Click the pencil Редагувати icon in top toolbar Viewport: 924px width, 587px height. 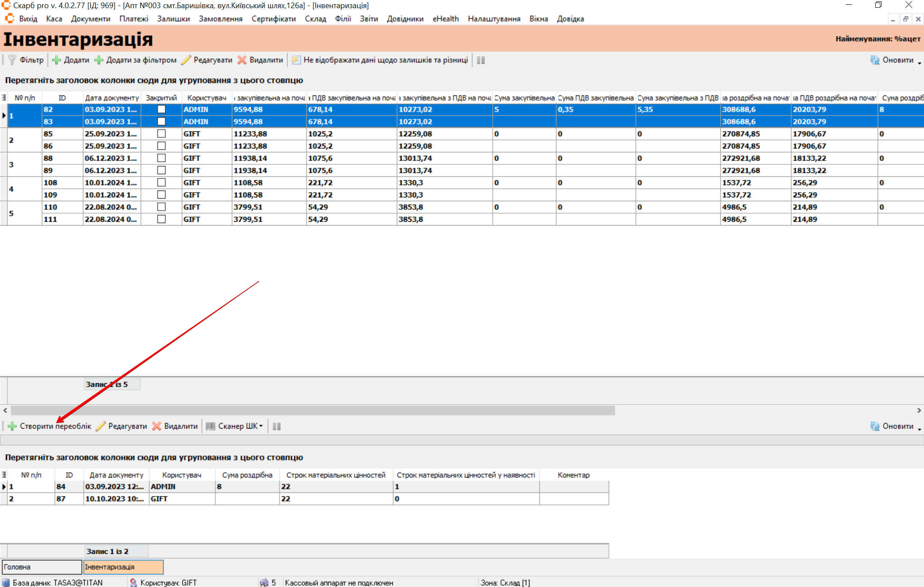pyautogui.click(x=186, y=60)
